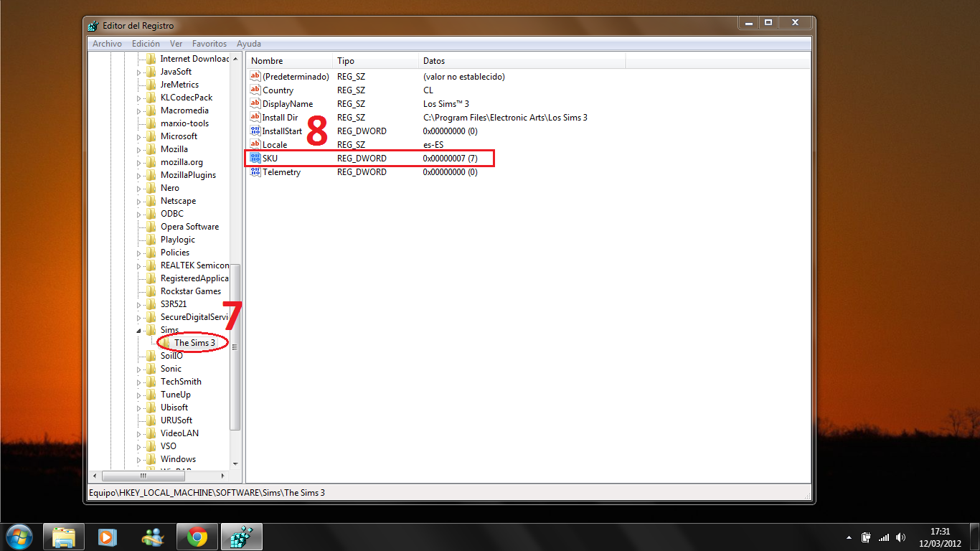980x551 pixels.
Task: Open the Edición menu
Action: pyautogui.click(x=146, y=44)
